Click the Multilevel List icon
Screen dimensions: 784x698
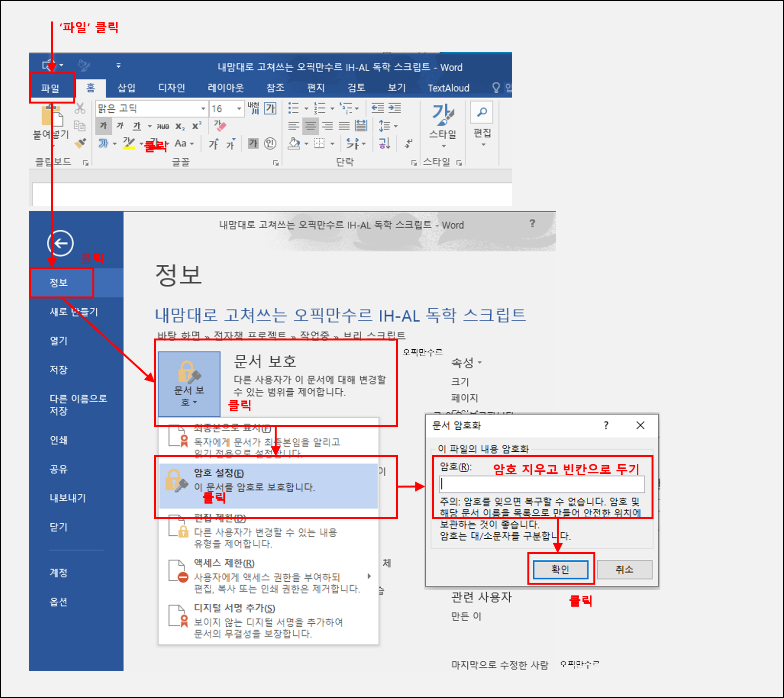346,108
